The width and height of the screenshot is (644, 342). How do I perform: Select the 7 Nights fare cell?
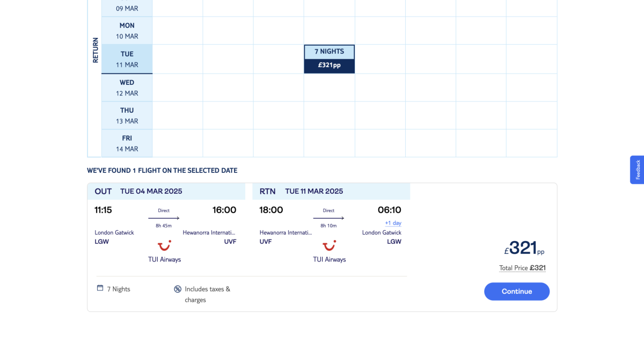click(329, 52)
